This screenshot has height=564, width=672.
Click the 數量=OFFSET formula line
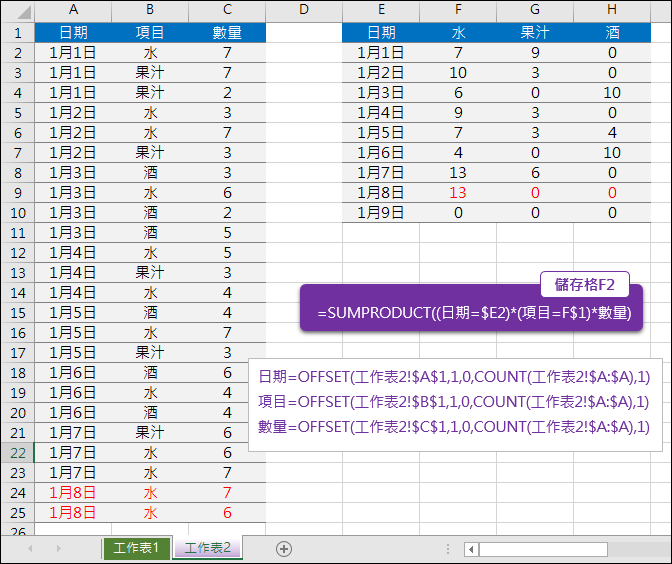(454, 426)
